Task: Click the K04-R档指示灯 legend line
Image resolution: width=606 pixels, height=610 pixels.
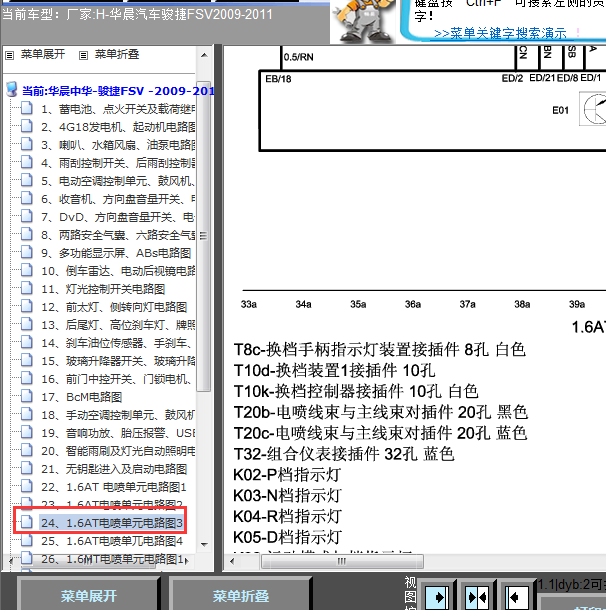Action: click(287, 516)
